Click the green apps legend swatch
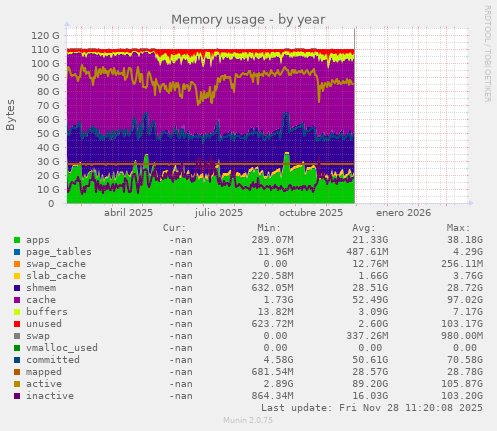497x431 pixels. tap(17, 240)
